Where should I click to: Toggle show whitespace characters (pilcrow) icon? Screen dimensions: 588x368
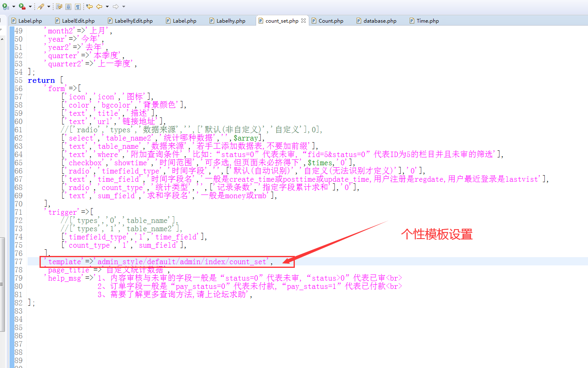pyautogui.click(x=77, y=7)
